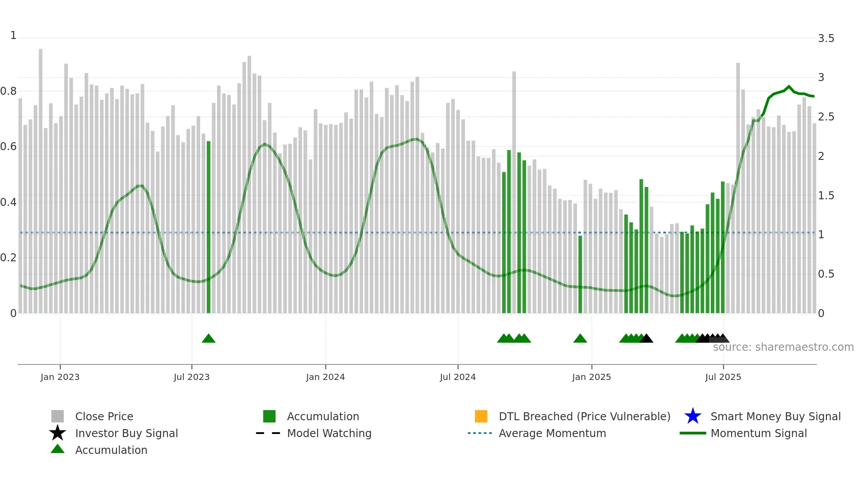
Task: Click the blue Smart Money Buy Signal star
Action: point(693,416)
